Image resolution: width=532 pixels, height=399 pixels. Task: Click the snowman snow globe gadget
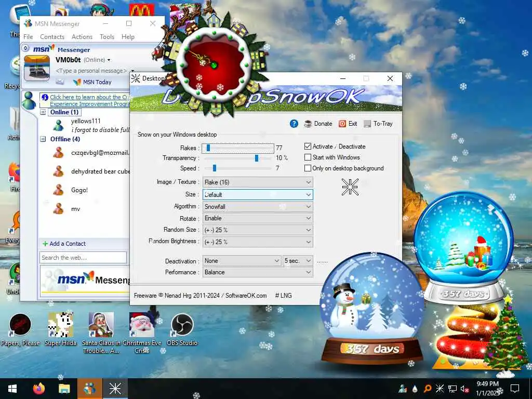click(x=372, y=309)
